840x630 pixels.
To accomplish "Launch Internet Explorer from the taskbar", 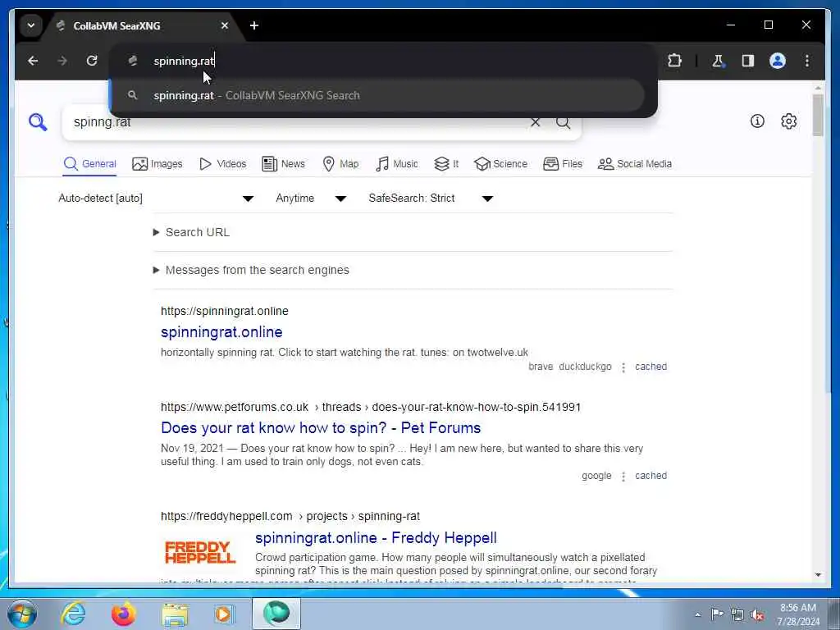I will (73, 614).
